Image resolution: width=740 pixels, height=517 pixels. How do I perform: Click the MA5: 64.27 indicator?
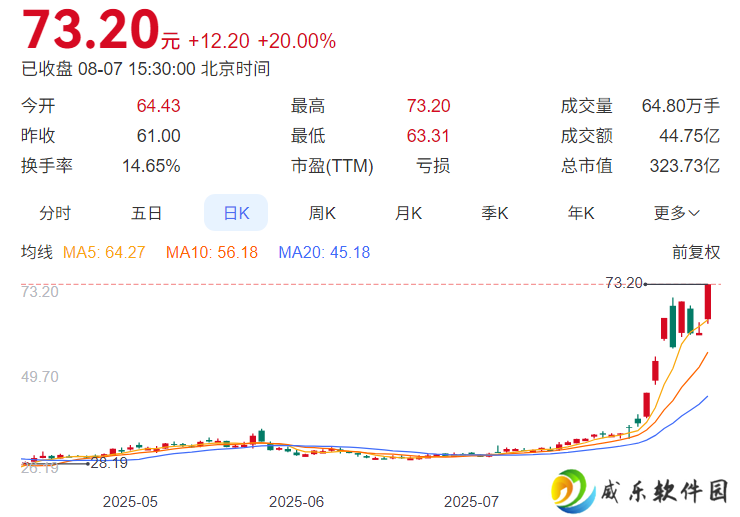[x=104, y=252]
